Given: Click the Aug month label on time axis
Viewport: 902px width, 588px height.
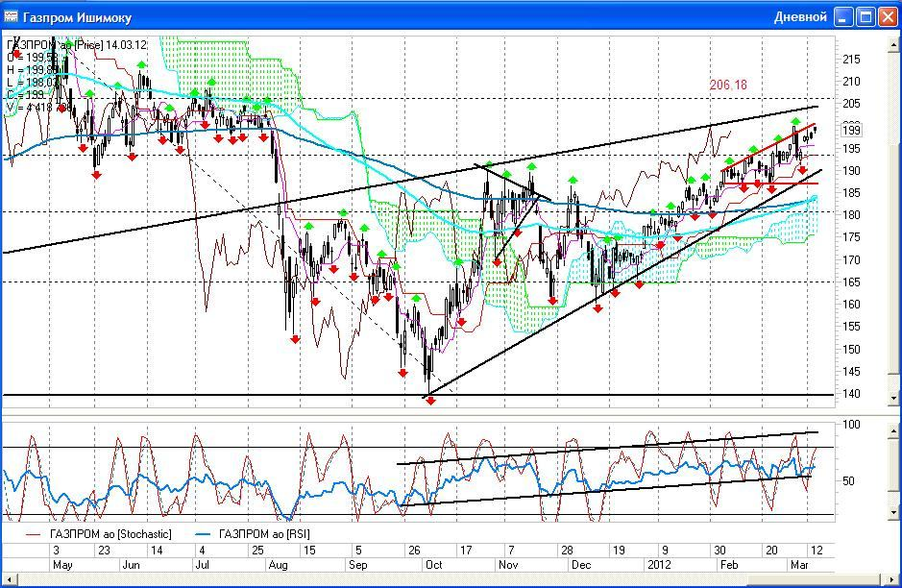Looking at the screenshot, I should pos(278,565).
